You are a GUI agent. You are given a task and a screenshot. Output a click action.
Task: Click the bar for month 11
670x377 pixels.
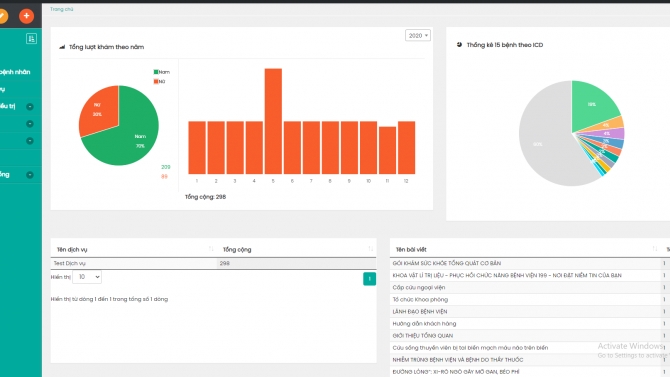click(387, 150)
